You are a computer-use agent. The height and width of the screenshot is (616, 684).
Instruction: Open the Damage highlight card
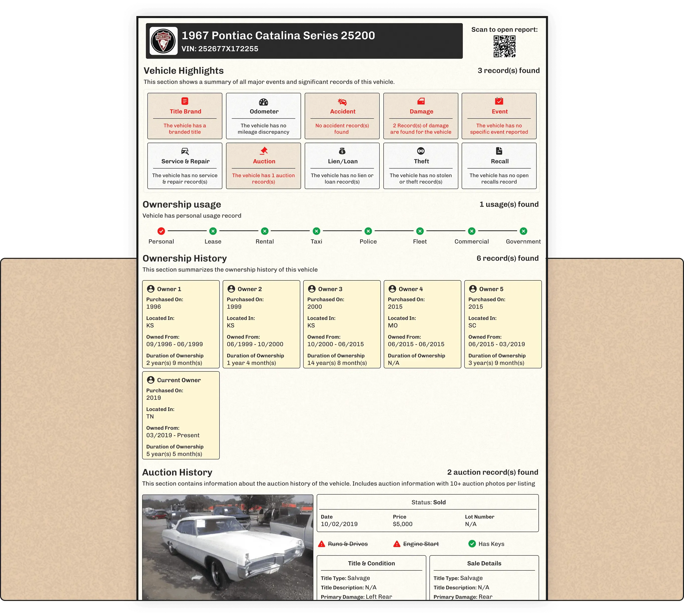point(420,116)
